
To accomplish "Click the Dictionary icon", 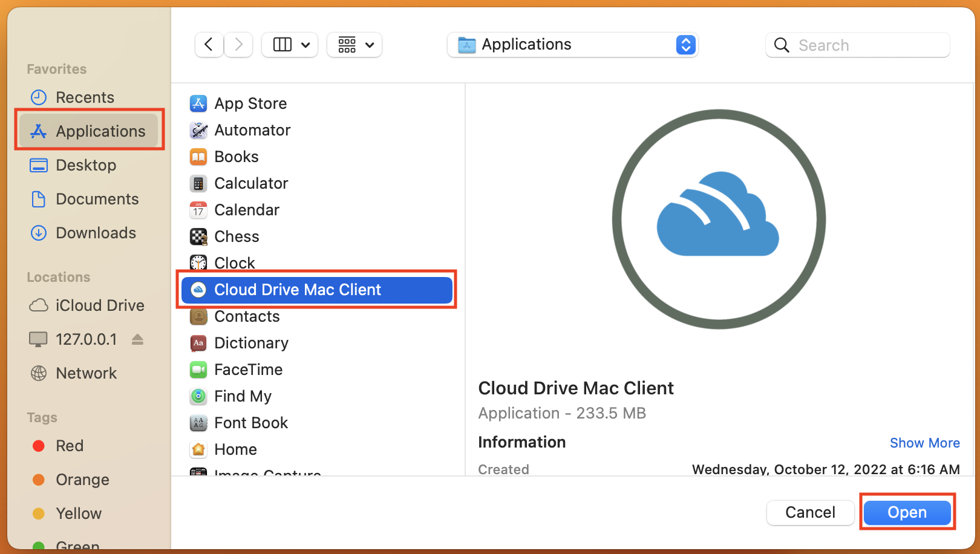I will pos(198,343).
